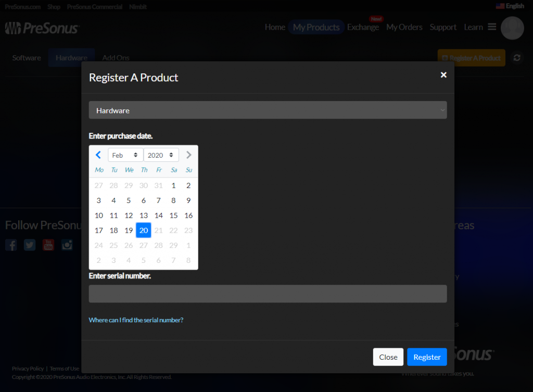Open the YouTube icon
The image size is (533, 392).
pyautogui.click(x=48, y=245)
